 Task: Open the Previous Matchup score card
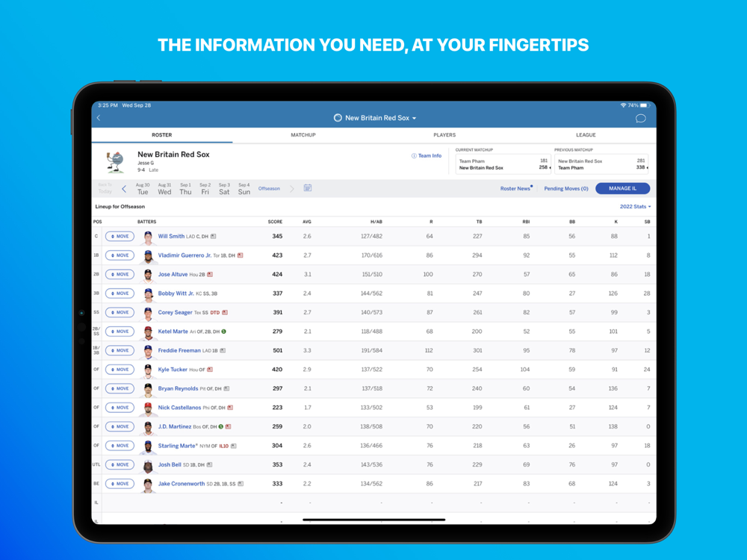pyautogui.click(x=601, y=164)
